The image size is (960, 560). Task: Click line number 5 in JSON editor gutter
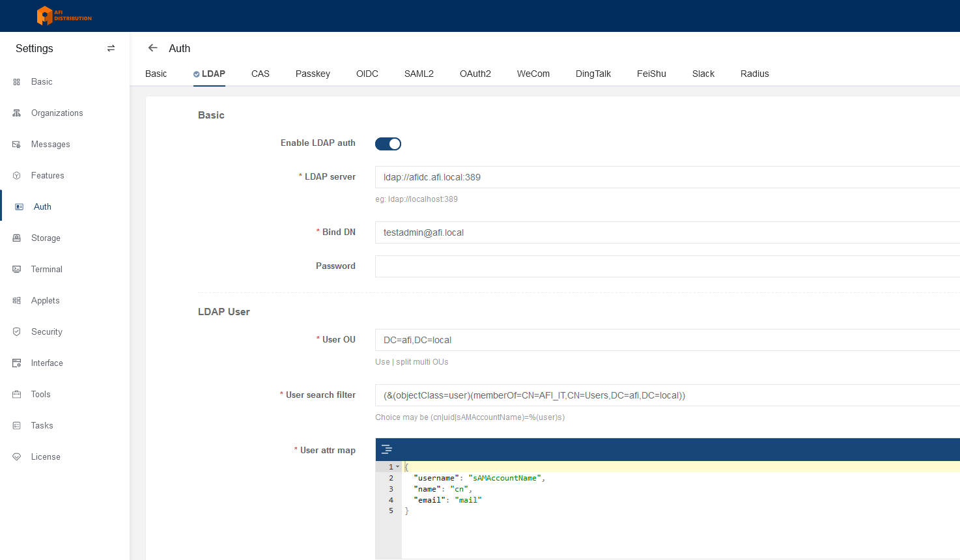tap(391, 511)
